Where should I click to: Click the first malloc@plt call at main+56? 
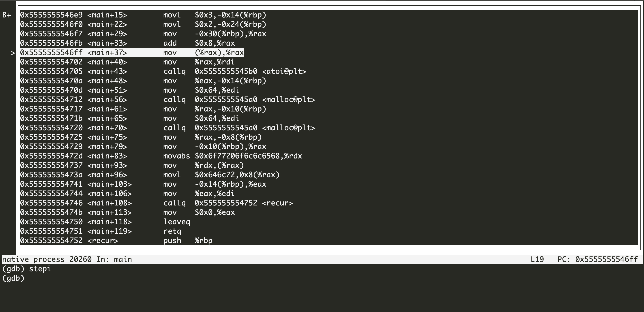[x=239, y=100]
